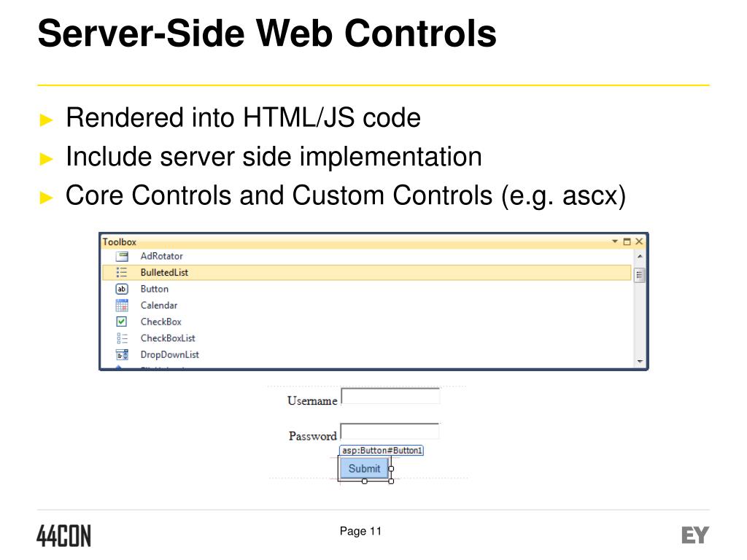Click the Toolbox scrollbar thumb
The width and height of the screenshot is (747, 560).
pyautogui.click(x=639, y=275)
